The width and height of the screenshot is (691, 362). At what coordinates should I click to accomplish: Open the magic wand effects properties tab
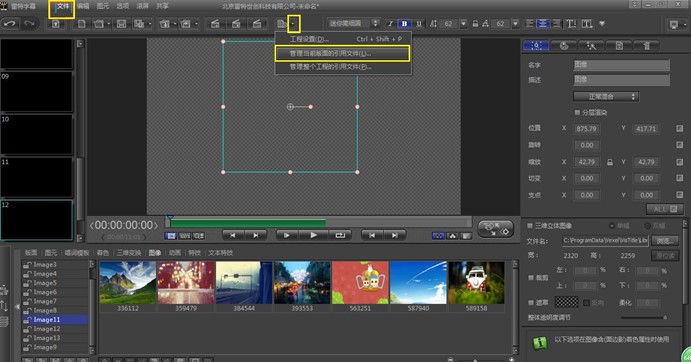click(x=591, y=46)
